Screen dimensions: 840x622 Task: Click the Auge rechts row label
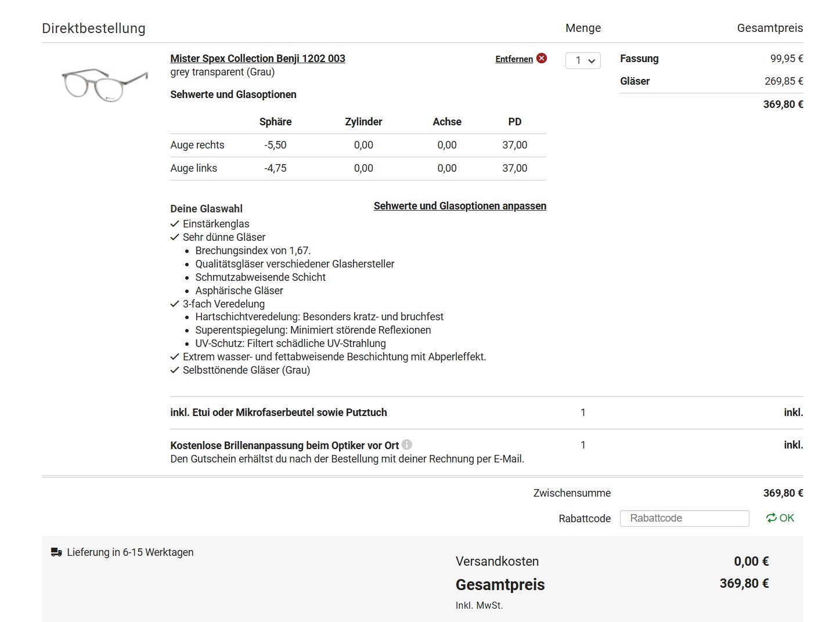(197, 145)
